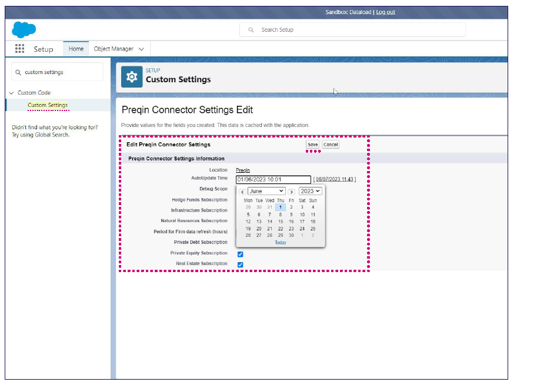Select June 26 in the calendar
Image resolution: width=537 pixels, height=392 pixels.
tap(248, 235)
